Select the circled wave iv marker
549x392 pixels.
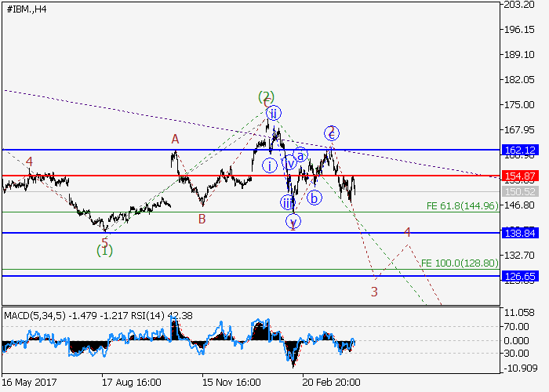tap(289, 163)
